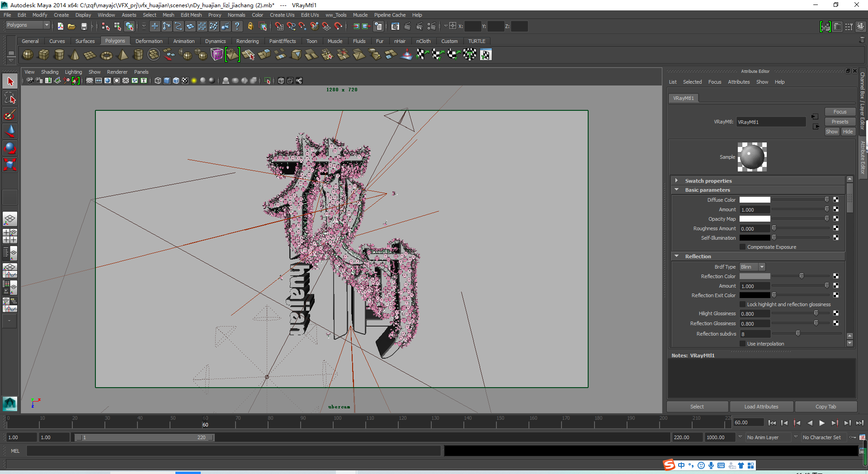Play the animation forward

click(x=822, y=423)
